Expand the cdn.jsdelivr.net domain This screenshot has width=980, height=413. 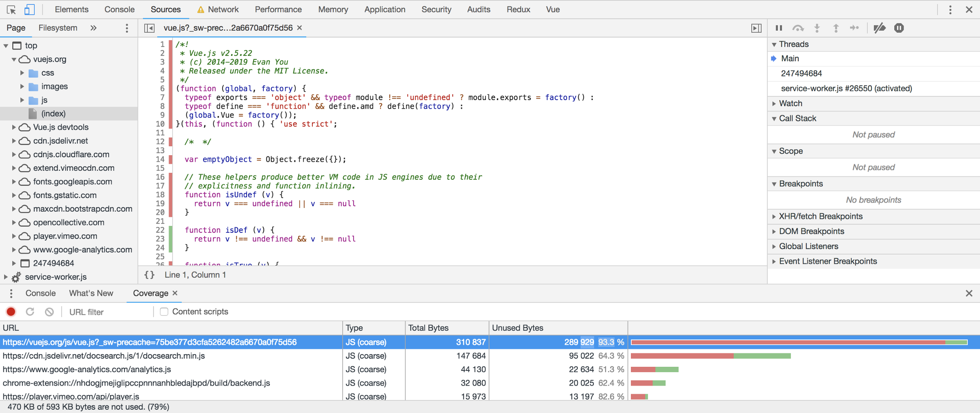(14, 141)
